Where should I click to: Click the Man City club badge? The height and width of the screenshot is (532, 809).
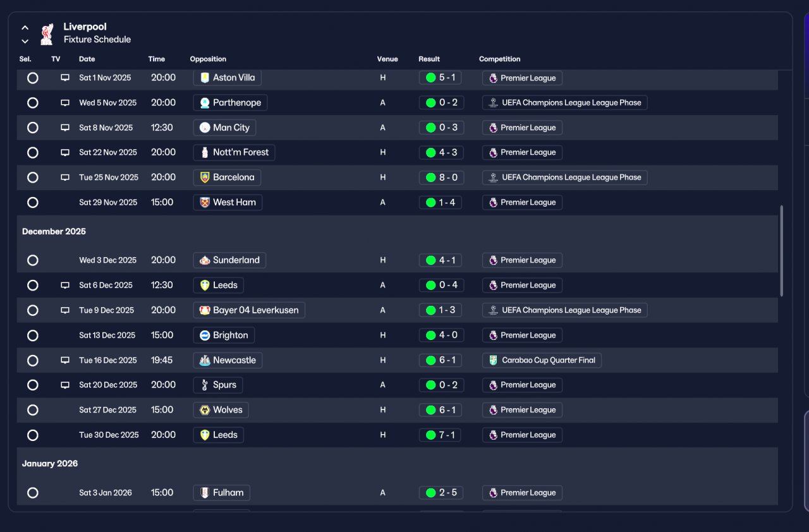pyautogui.click(x=205, y=128)
